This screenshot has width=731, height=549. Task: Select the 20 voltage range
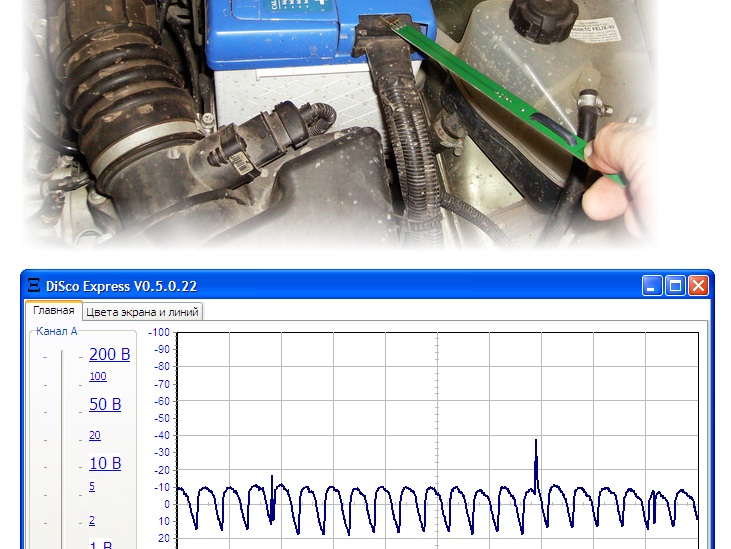click(x=95, y=435)
